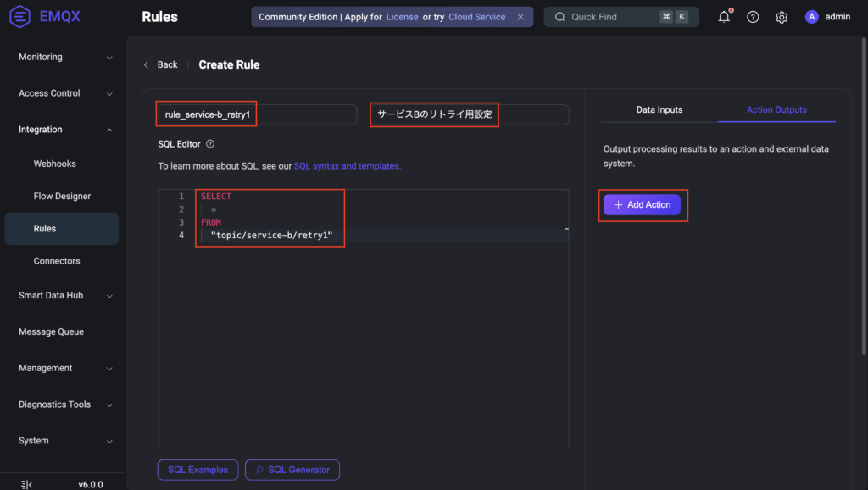Open Connectors in the sidebar
This screenshot has width=868, height=490.
pos(57,261)
